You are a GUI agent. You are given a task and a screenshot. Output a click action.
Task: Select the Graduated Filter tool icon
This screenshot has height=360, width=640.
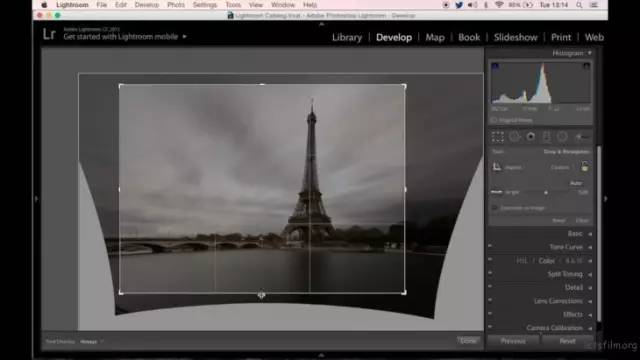pyautogui.click(x=547, y=137)
